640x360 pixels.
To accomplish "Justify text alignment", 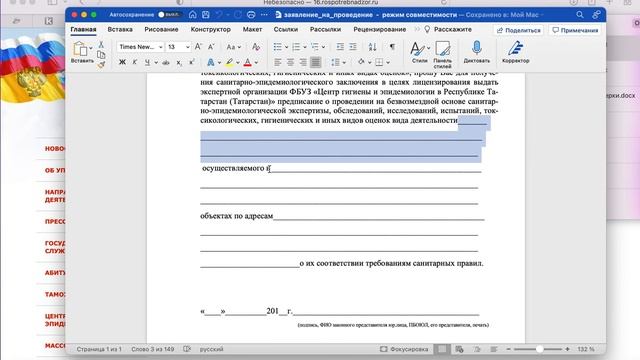I will 316,62.
